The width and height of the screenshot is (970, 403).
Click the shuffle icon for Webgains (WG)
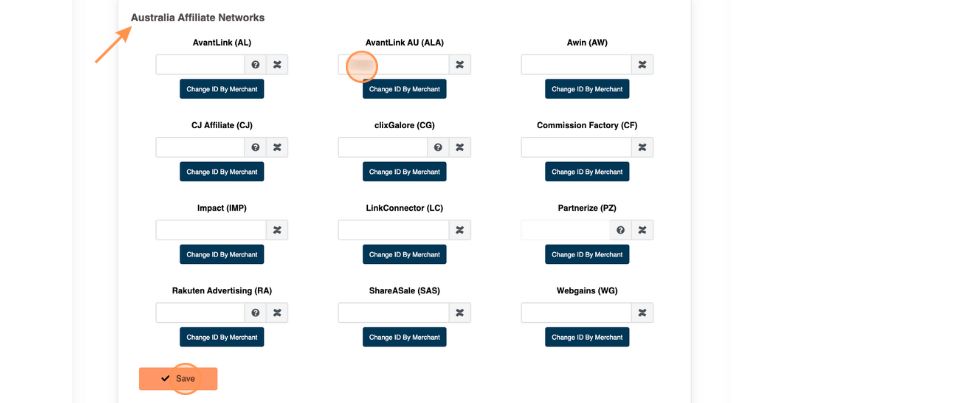pos(642,313)
